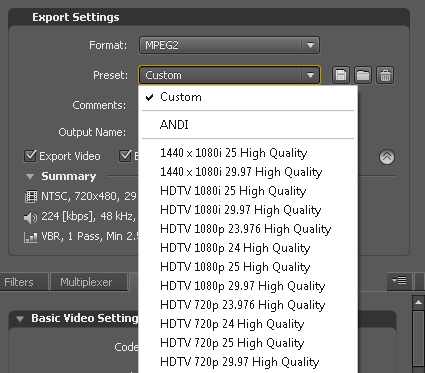This screenshot has width=425, height=373.
Task: Click the collapse double-chevron round button
Action: pyautogui.click(x=387, y=157)
